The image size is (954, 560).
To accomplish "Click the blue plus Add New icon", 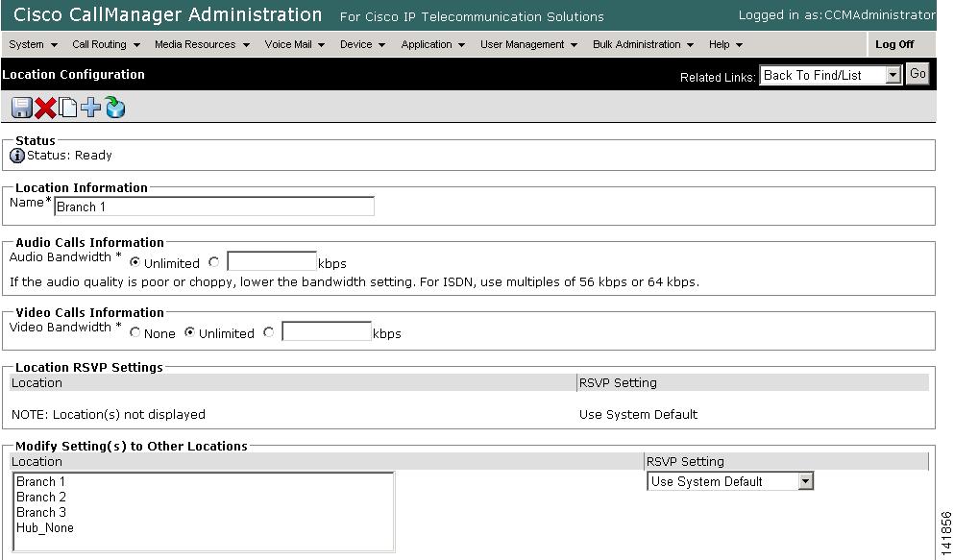I will [90, 108].
